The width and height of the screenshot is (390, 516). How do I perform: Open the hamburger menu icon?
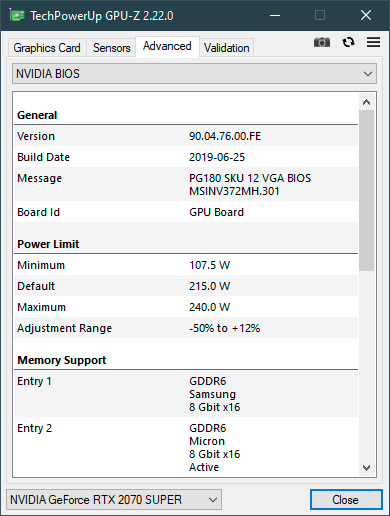click(373, 42)
